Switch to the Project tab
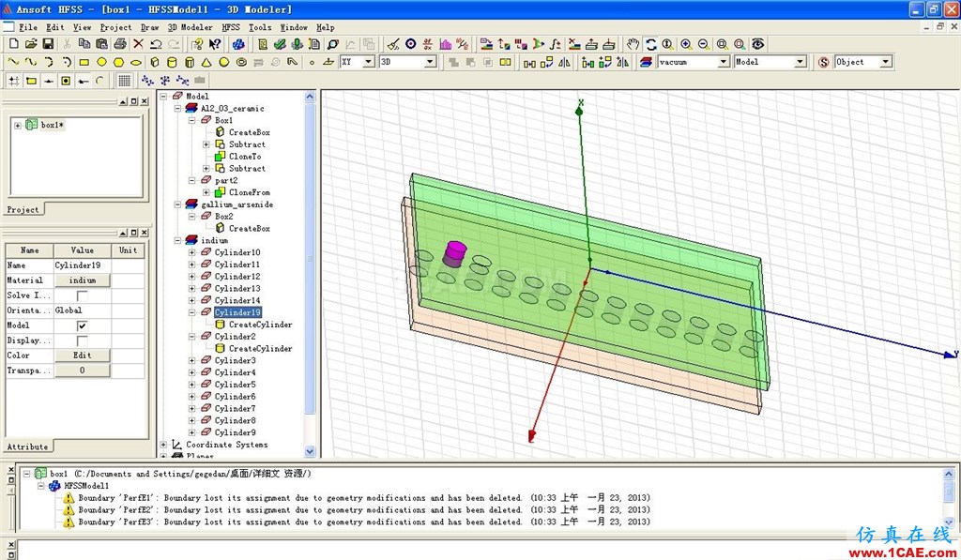 (x=23, y=209)
